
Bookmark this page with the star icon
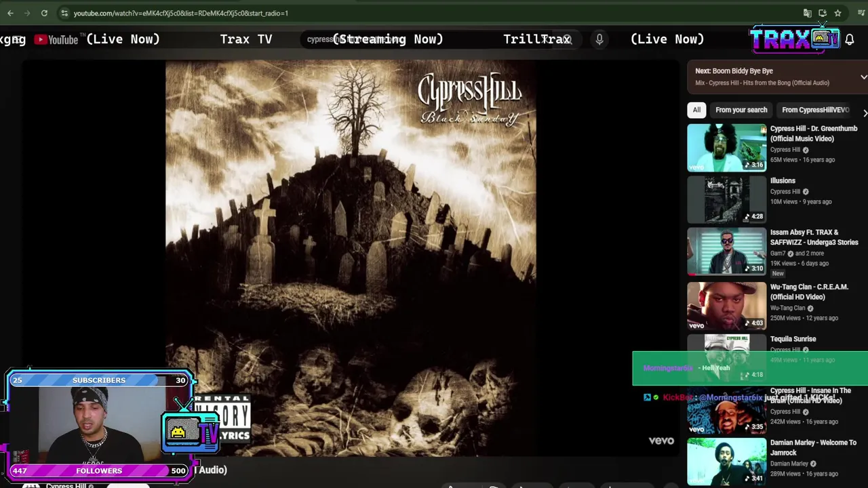(x=838, y=13)
